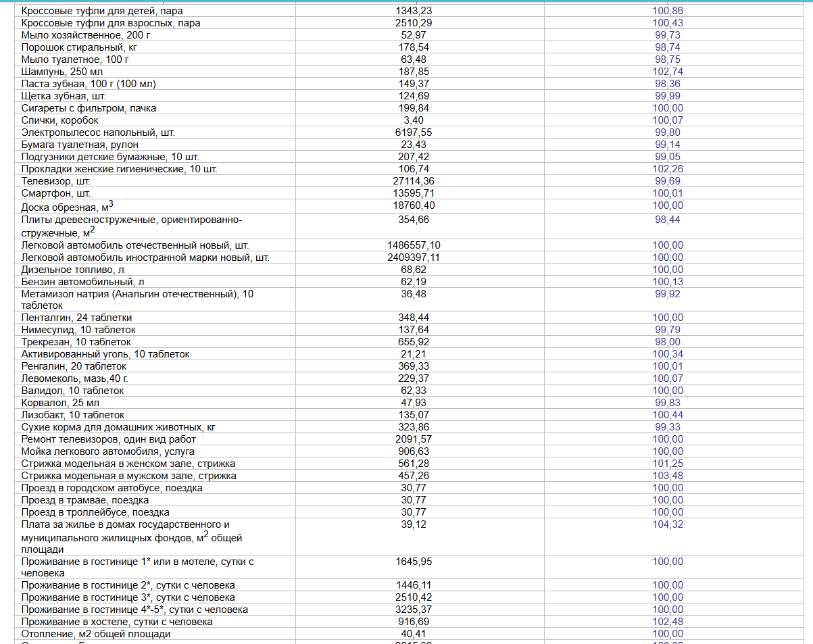Select the price 124,69 for 'Щетка зубная'
The width and height of the screenshot is (813, 644).
pyautogui.click(x=415, y=96)
